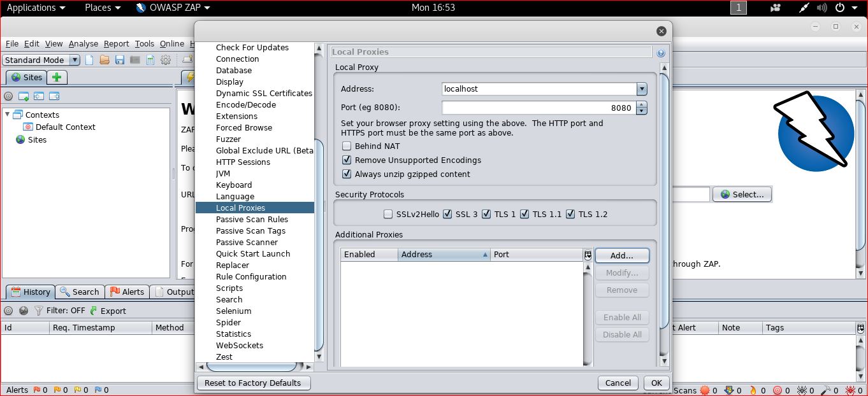
Task: Click the target icon in History toolbar
Action: (8, 311)
